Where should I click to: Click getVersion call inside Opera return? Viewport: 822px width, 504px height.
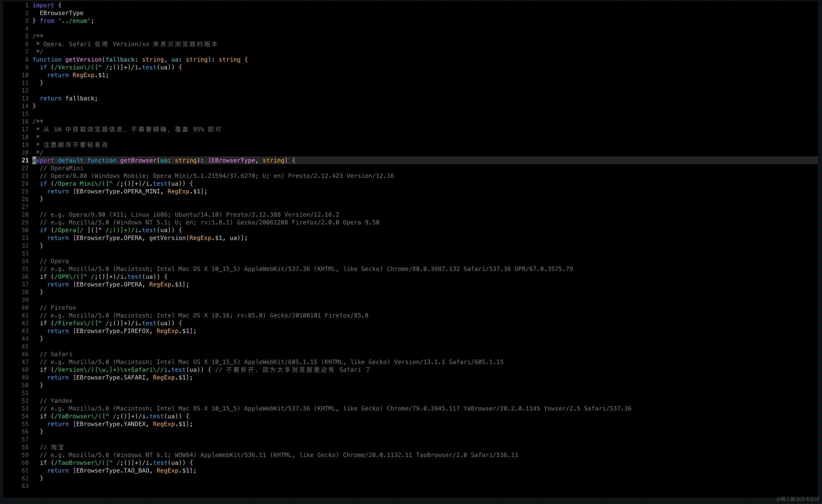click(167, 238)
